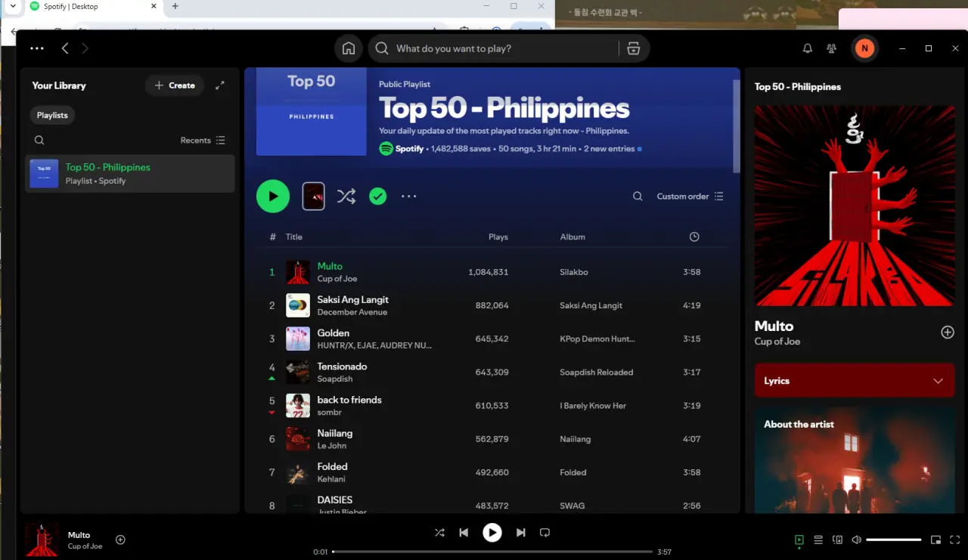This screenshot has height=560, width=968.
Task: Sort by the Album column header
Action: click(x=572, y=237)
